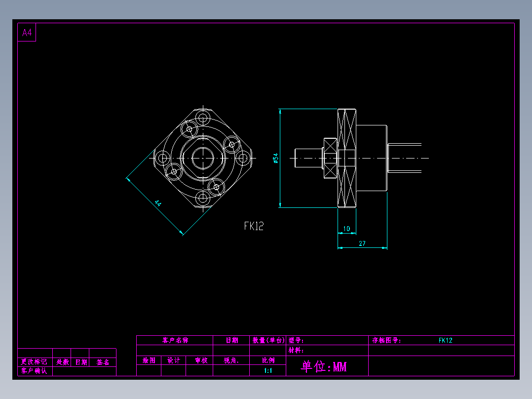The height and width of the screenshot is (399, 532).
Task: Select the 1:1 scale value
Action: point(268,370)
